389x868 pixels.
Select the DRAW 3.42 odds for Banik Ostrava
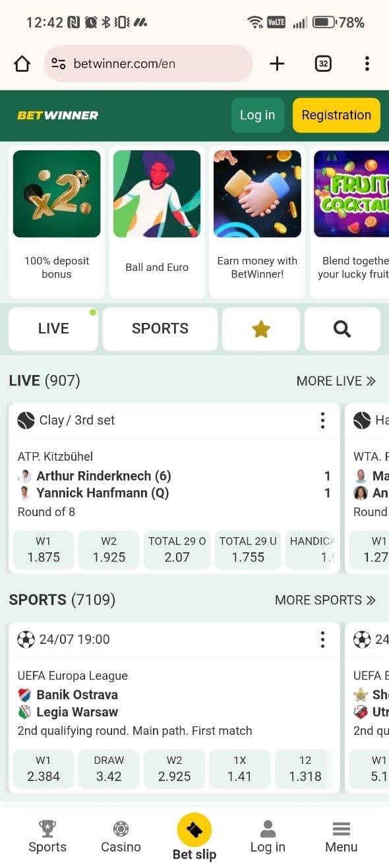[108, 769]
